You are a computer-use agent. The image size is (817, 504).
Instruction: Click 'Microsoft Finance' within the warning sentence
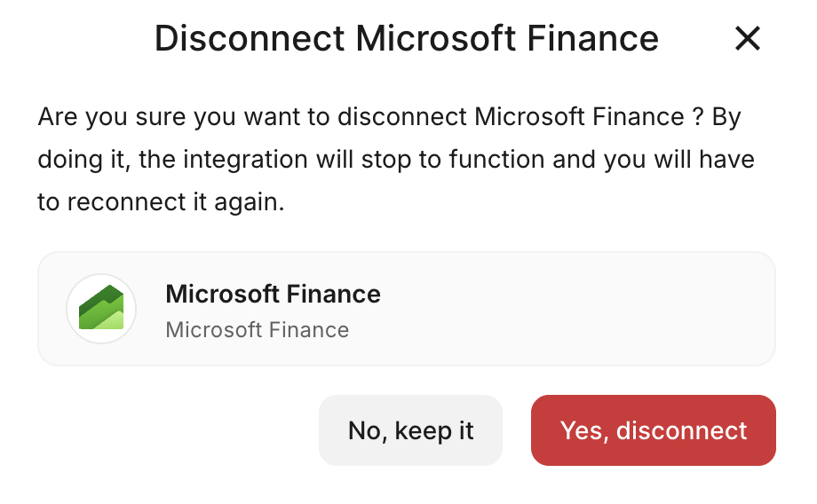point(579,117)
